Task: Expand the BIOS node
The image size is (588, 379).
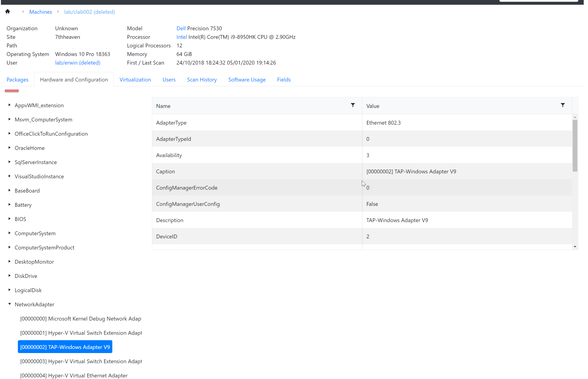Action: 9,219
